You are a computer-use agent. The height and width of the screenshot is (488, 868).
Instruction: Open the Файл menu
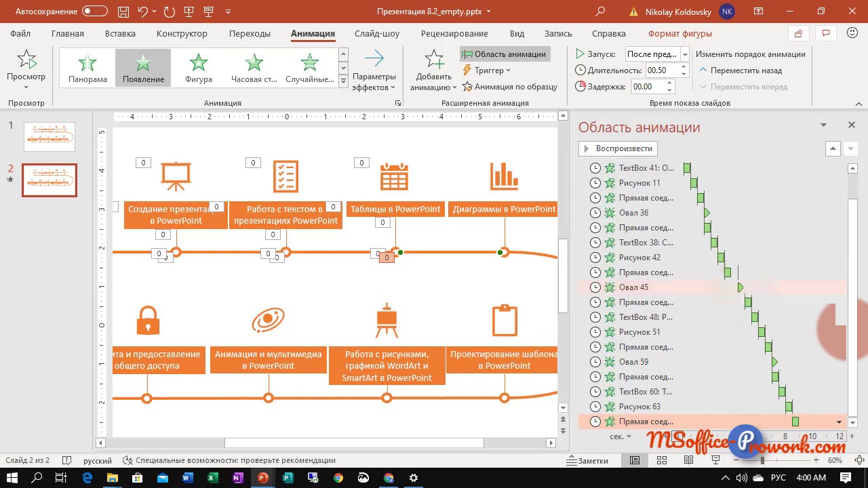(x=20, y=33)
